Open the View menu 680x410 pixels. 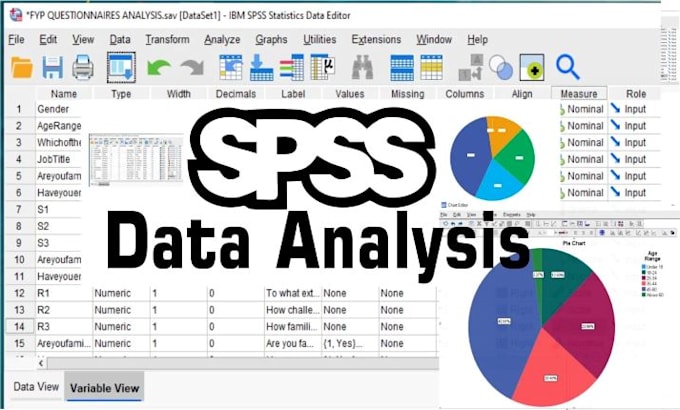coord(83,39)
